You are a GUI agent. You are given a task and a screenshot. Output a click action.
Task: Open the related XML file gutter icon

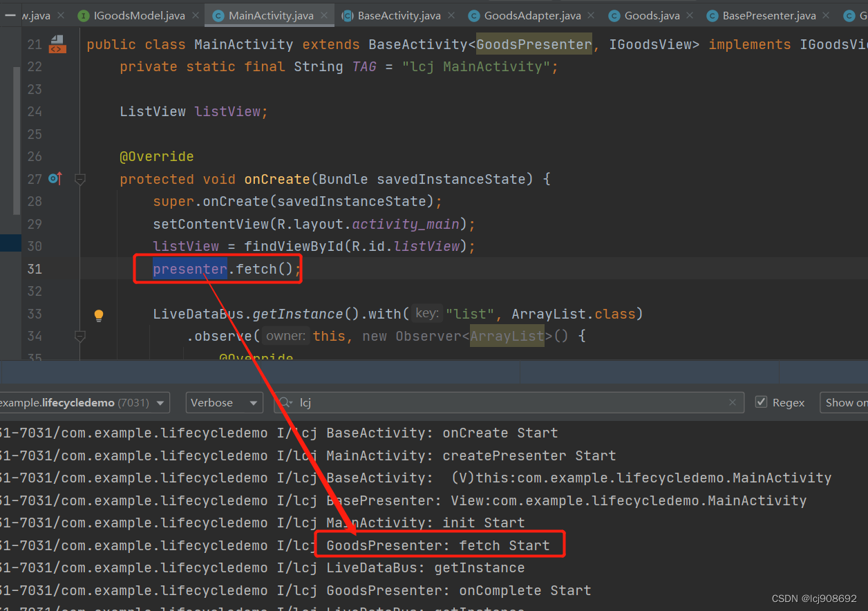coord(57,44)
